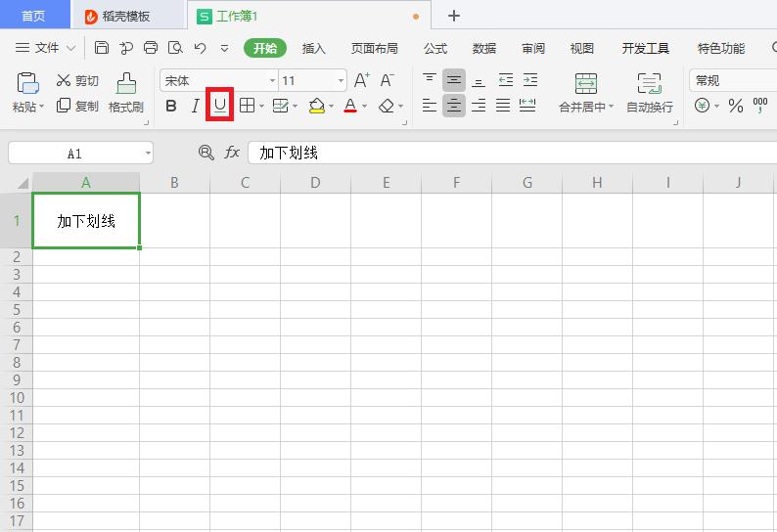Click the fx insert function icon
Screen dimensions: 777x532
(232, 153)
